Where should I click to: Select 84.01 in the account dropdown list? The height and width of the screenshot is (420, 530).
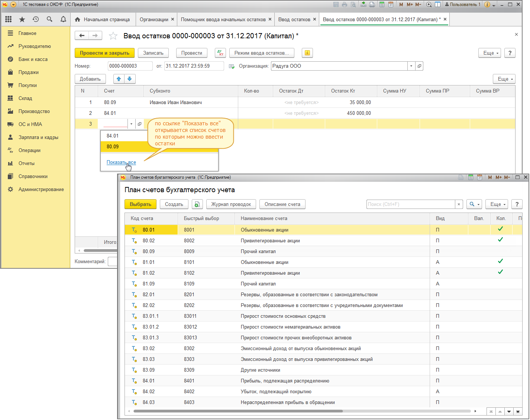(x=159, y=136)
